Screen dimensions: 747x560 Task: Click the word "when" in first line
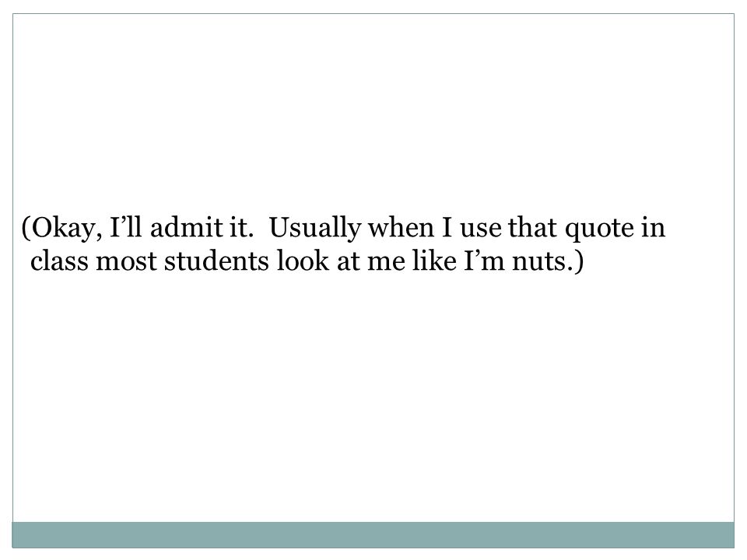(x=402, y=227)
